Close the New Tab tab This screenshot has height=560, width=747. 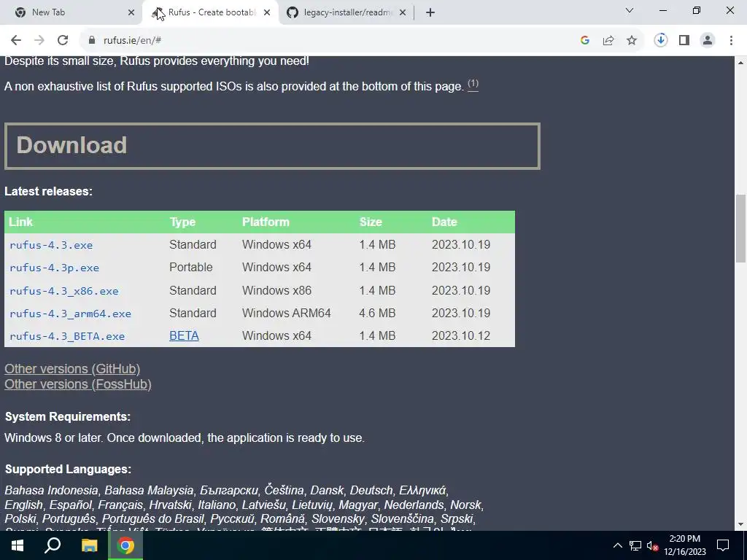131,12
